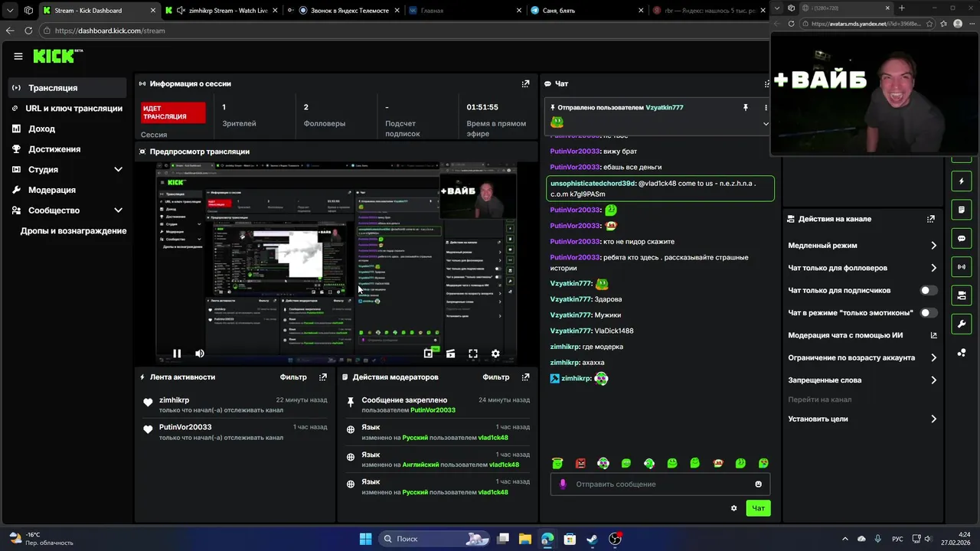Screen dimensions: 980x551
Task: Open Дропы и вознаграждение page
Action: pyautogui.click(x=73, y=231)
